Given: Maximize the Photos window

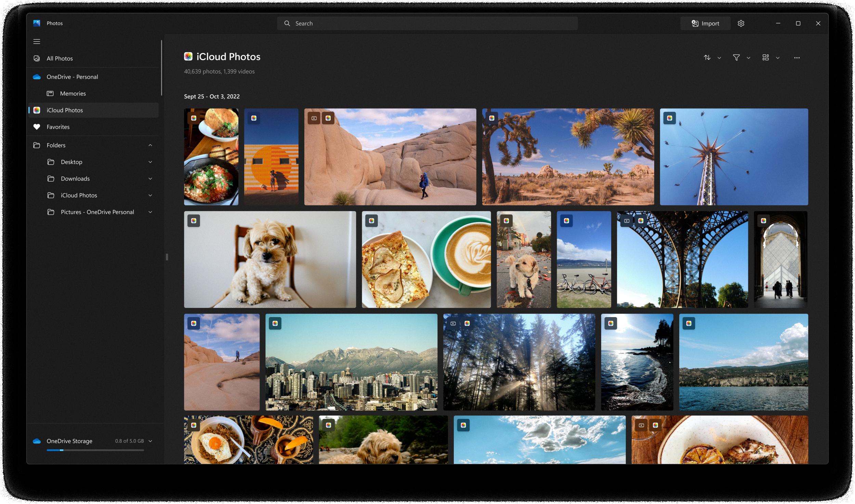Looking at the screenshot, I should 798,23.
